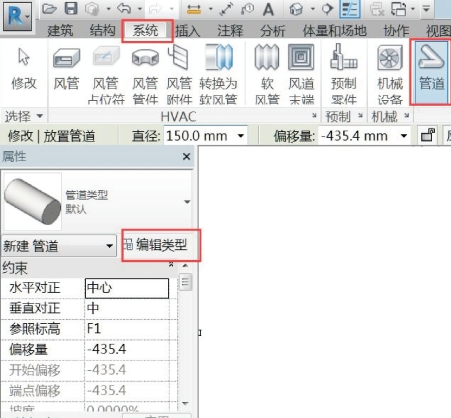Select the 管道 pipe tool
The height and width of the screenshot is (418, 451).
pyautogui.click(x=431, y=72)
